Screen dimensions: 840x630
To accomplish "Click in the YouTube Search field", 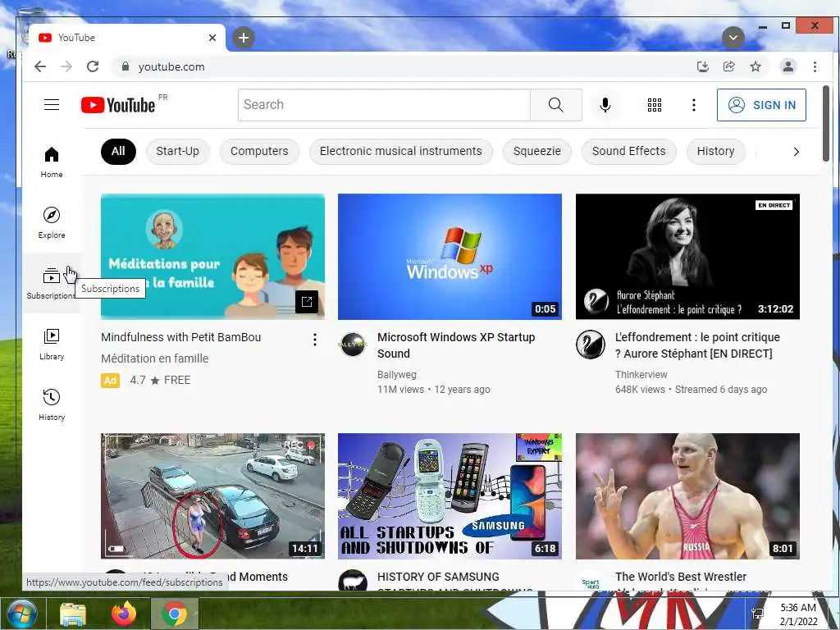I will [384, 105].
